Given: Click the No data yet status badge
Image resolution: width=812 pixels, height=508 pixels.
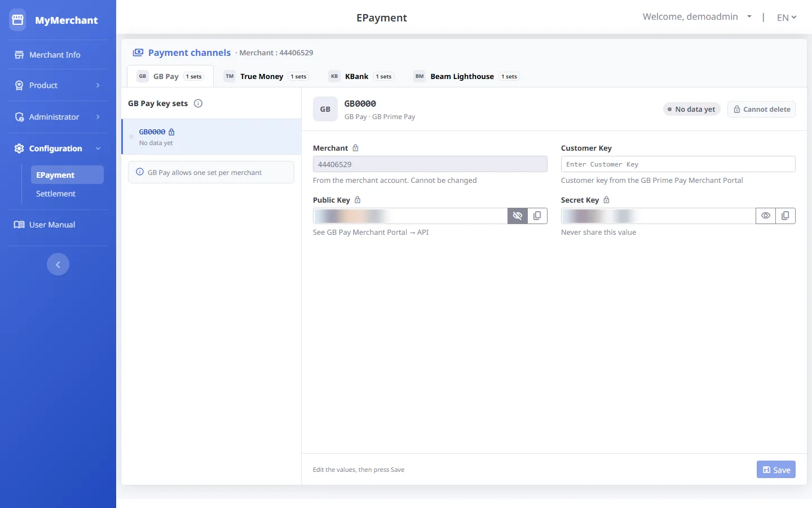Looking at the screenshot, I should click(691, 110).
